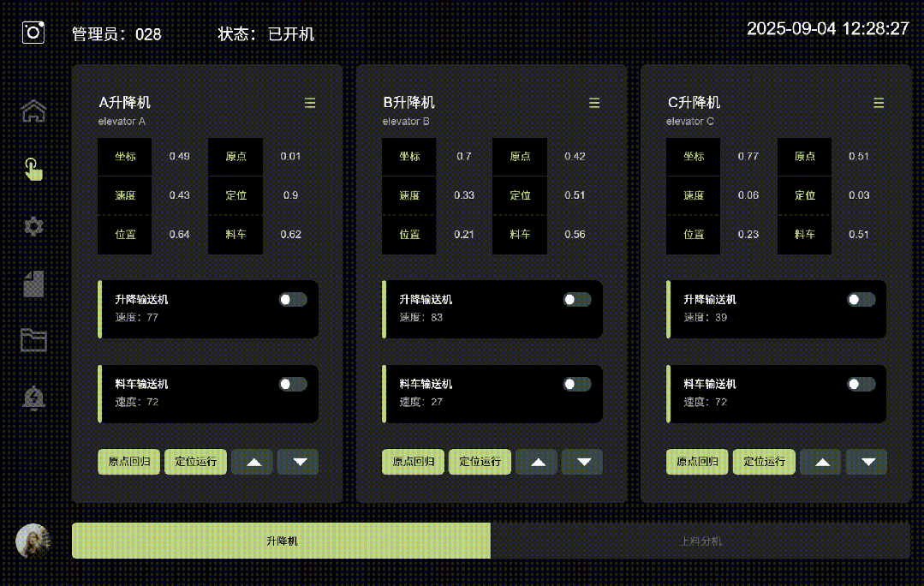Open the menu on the A升降机 card
The height and width of the screenshot is (586, 924).
(x=309, y=102)
